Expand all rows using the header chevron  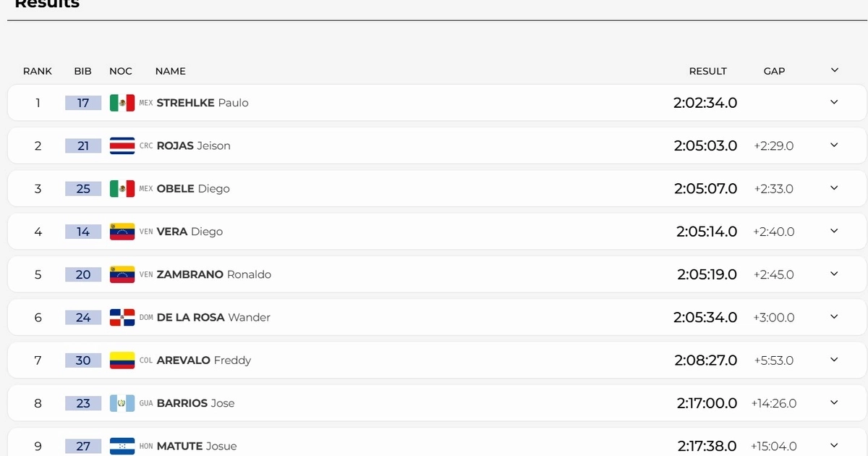click(x=834, y=70)
